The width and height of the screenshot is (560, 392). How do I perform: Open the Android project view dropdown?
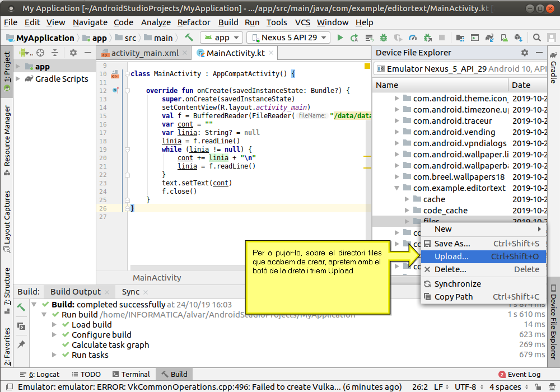(x=26, y=53)
